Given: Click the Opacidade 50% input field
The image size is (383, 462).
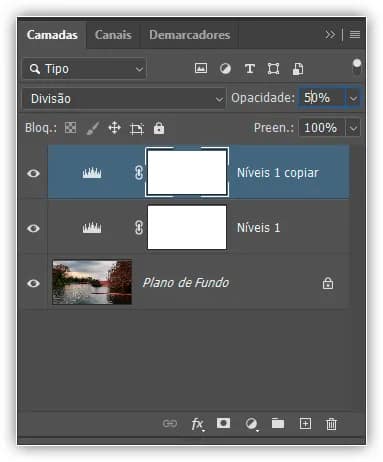Looking at the screenshot, I should point(322,98).
